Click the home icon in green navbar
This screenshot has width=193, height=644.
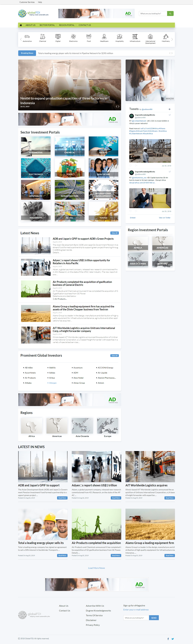coord(21,25)
